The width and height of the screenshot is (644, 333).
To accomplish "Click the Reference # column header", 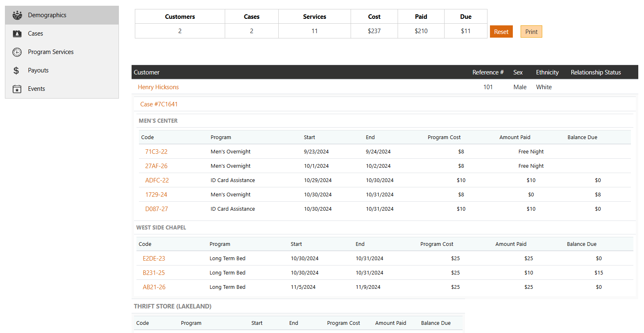I will pyautogui.click(x=487, y=72).
